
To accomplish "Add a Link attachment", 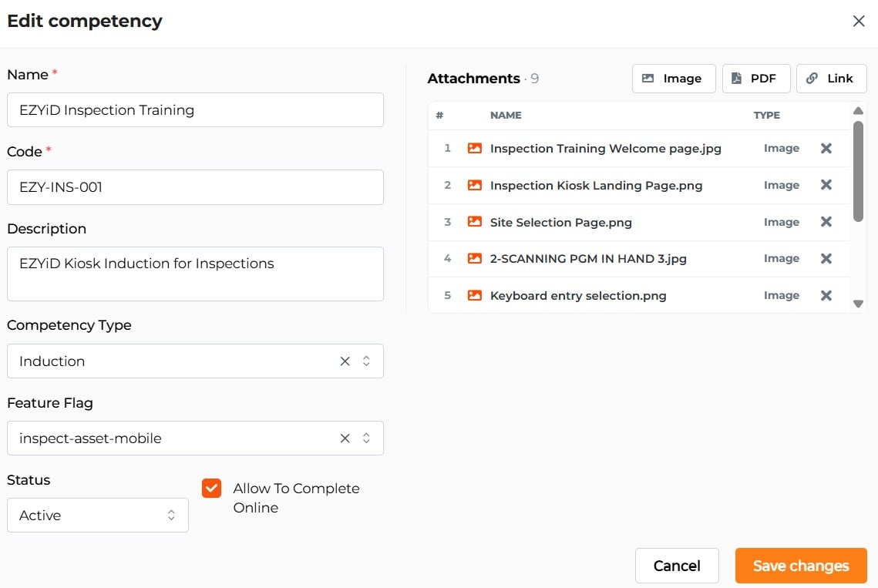I will click(832, 79).
